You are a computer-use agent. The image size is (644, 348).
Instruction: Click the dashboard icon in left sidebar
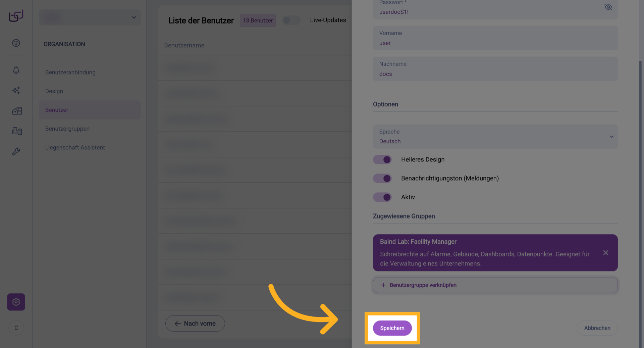coord(16,43)
